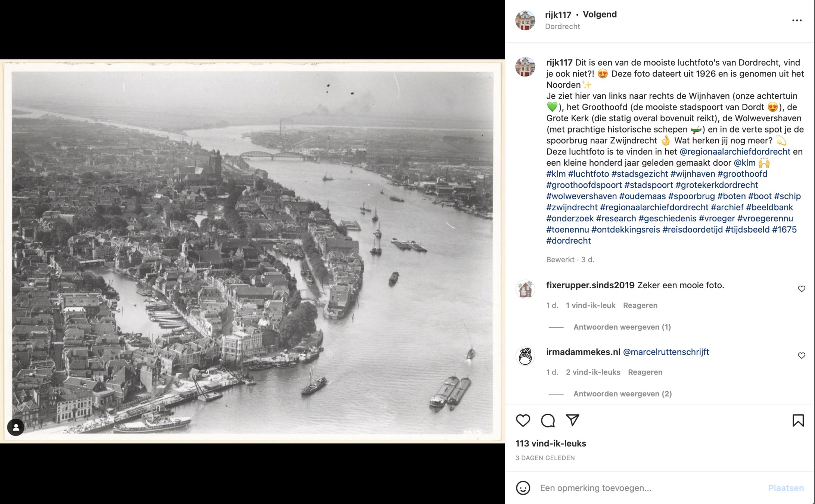
Task: Like irmadammekes.nl's comment
Action: click(801, 355)
